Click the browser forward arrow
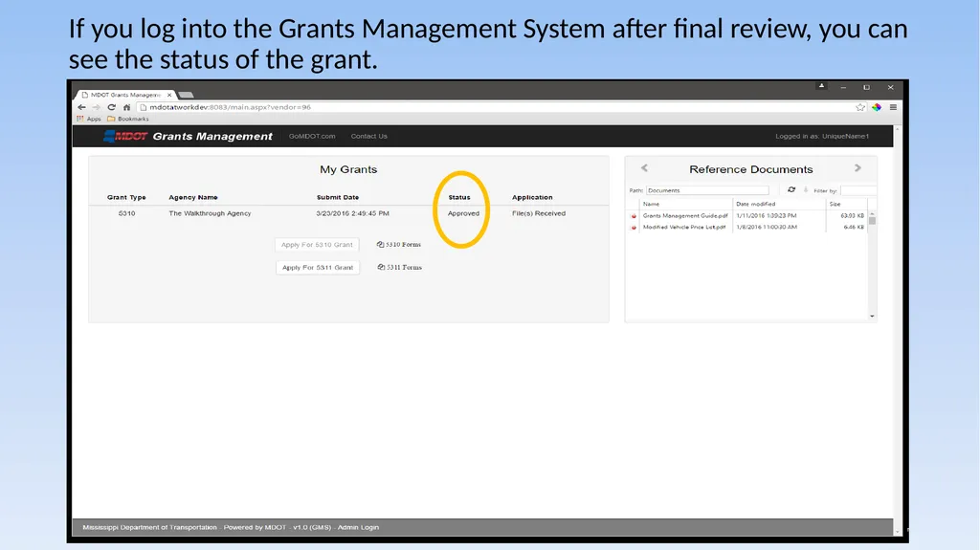This screenshot has width=980, height=550. pyautogui.click(x=97, y=107)
